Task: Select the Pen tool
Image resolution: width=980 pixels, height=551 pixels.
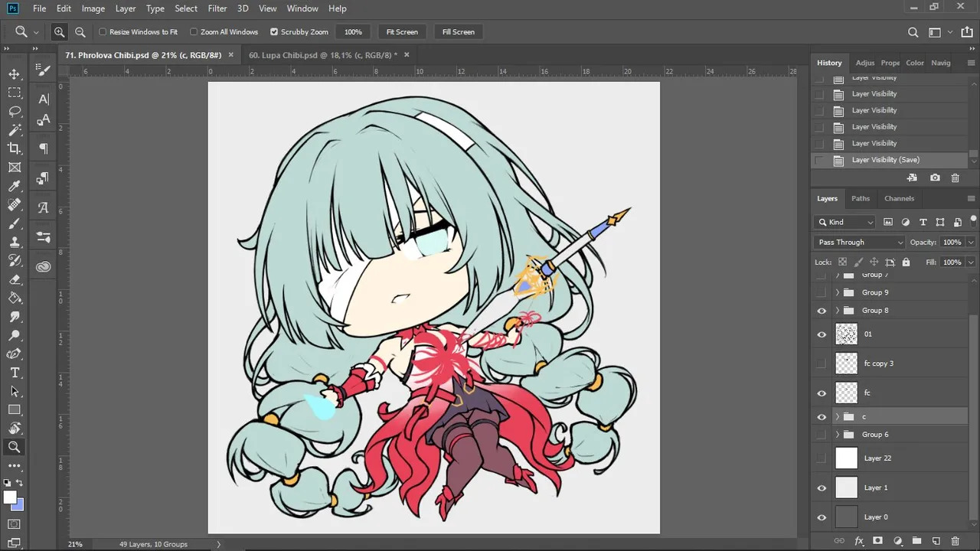Action: tap(15, 354)
